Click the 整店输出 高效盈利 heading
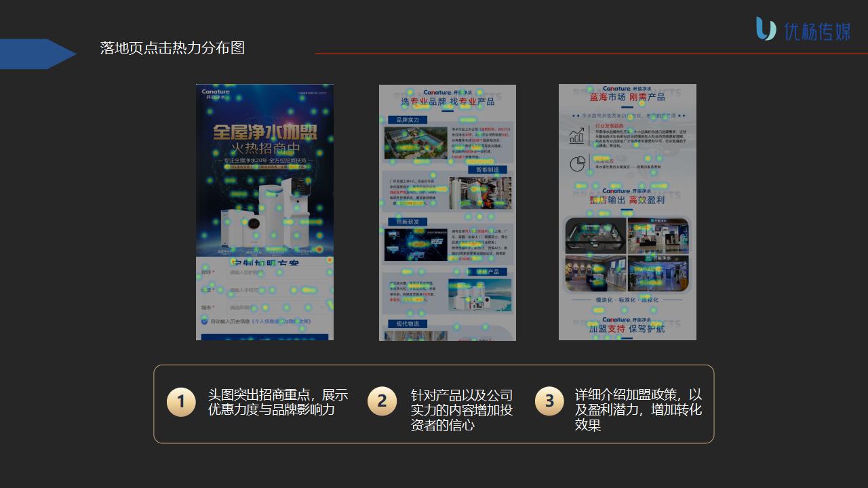This screenshot has width=868, height=488. (627, 200)
